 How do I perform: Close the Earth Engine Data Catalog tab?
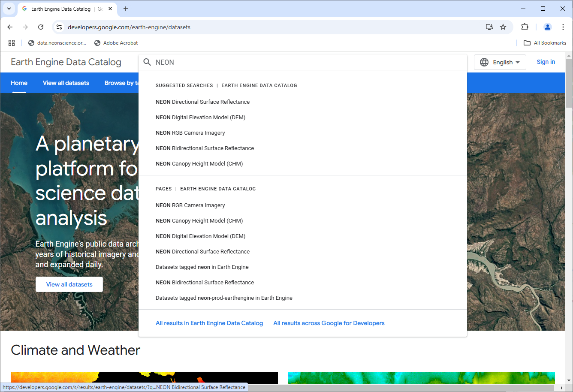110,9
